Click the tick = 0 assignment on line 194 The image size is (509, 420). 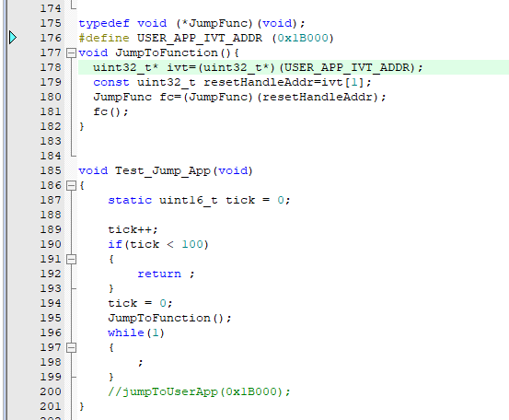point(140,303)
